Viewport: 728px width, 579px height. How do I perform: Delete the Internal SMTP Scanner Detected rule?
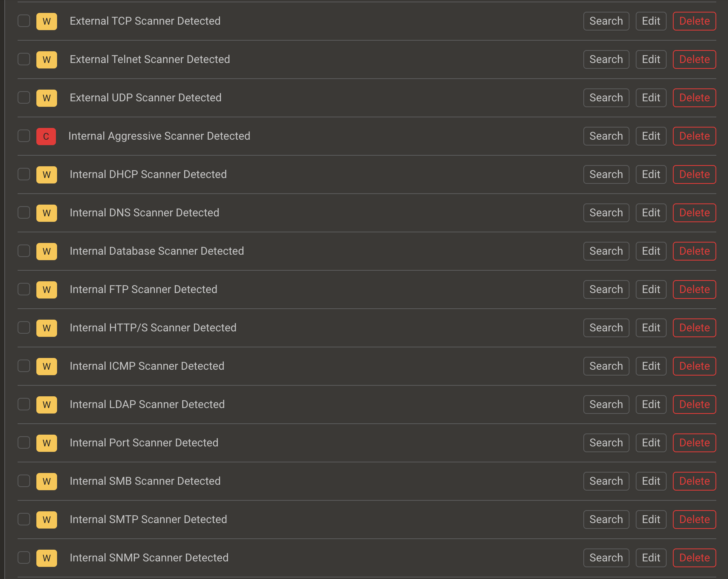pos(694,520)
